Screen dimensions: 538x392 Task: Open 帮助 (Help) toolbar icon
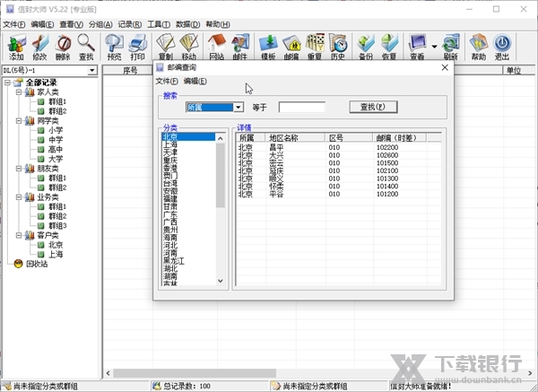click(x=479, y=47)
